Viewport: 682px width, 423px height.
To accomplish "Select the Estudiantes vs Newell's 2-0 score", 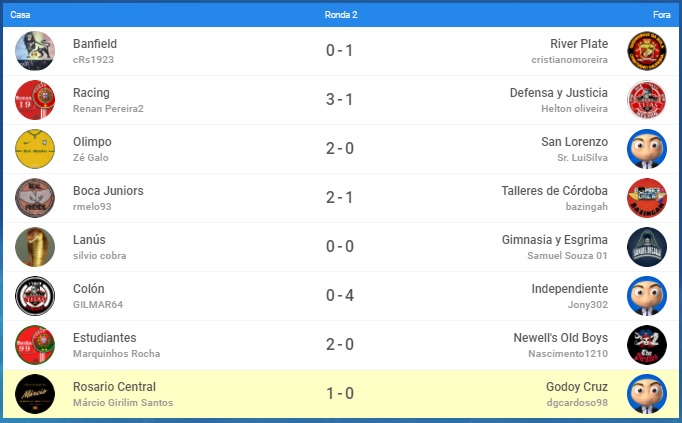I will click(x=340, y=344).
